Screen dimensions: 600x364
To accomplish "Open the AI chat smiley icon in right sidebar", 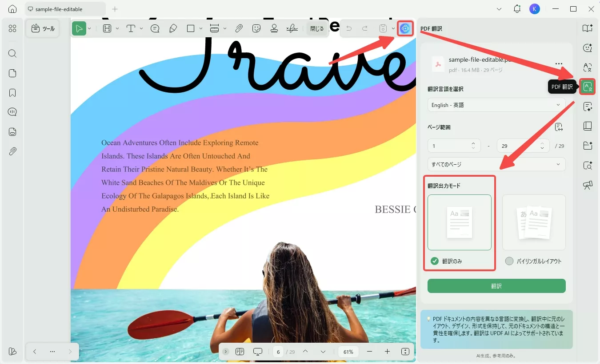I will point(588,47).
